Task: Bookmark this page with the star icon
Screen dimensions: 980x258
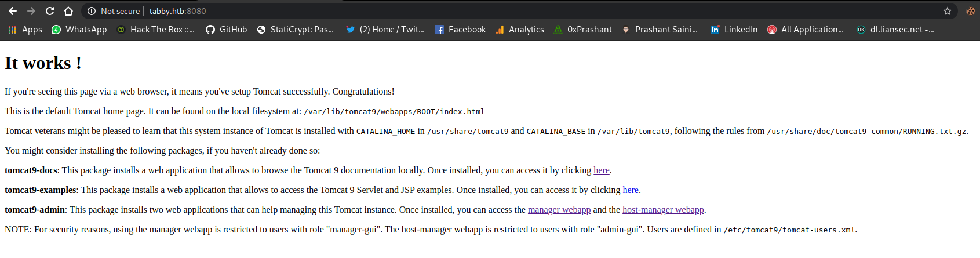Action: (x=948, y=11)
